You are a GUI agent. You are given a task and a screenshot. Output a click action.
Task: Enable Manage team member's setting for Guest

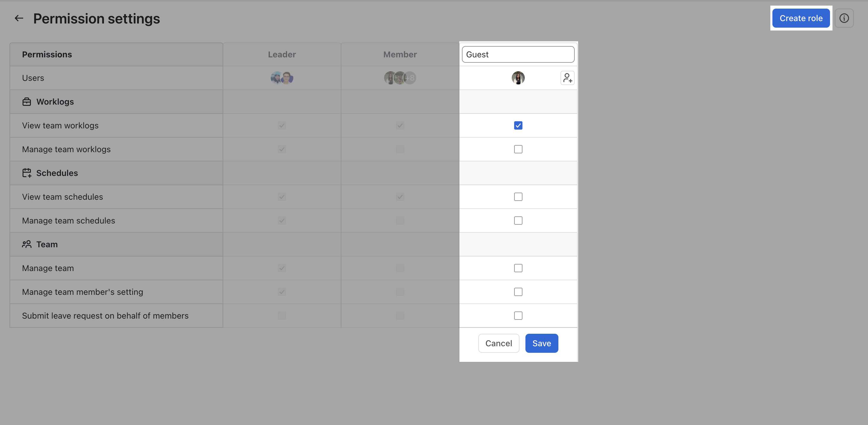(518, 292)
